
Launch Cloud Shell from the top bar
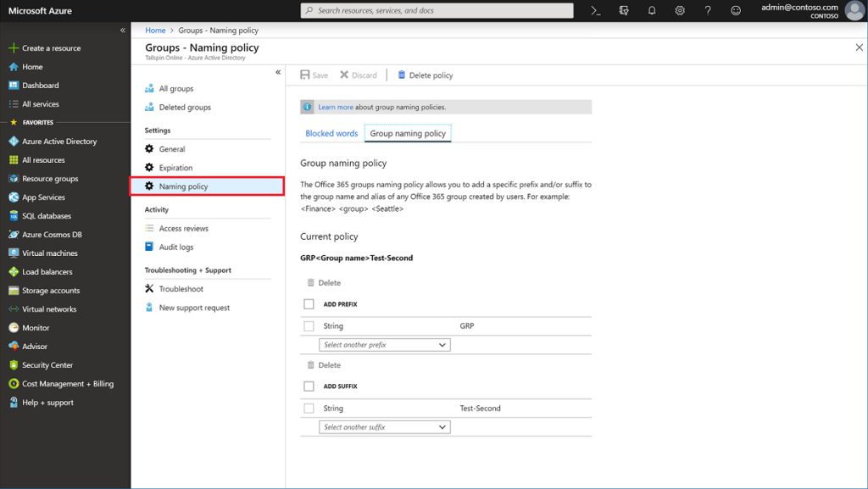pyautogui.click(x=594, y=10)
